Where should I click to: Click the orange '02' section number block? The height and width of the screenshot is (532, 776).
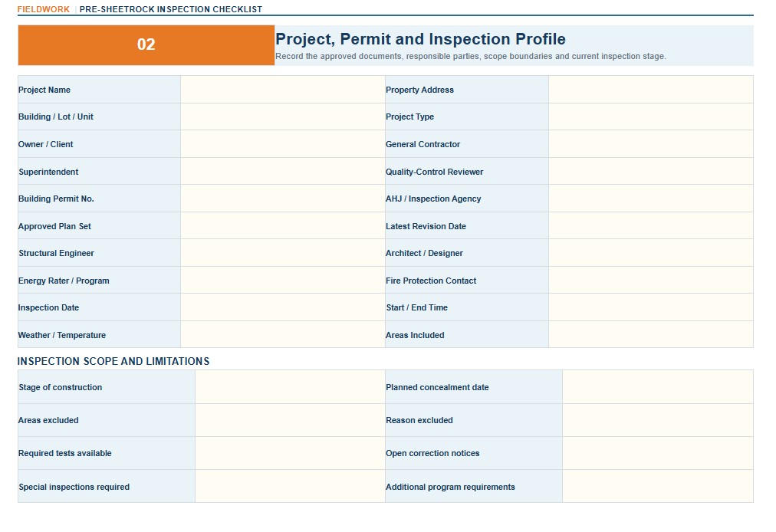[146, 45]
